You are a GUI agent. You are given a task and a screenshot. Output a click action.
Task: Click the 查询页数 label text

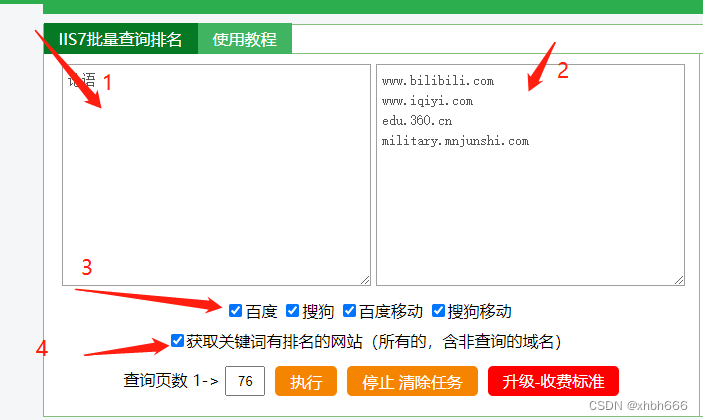click(x=155, y=381)
